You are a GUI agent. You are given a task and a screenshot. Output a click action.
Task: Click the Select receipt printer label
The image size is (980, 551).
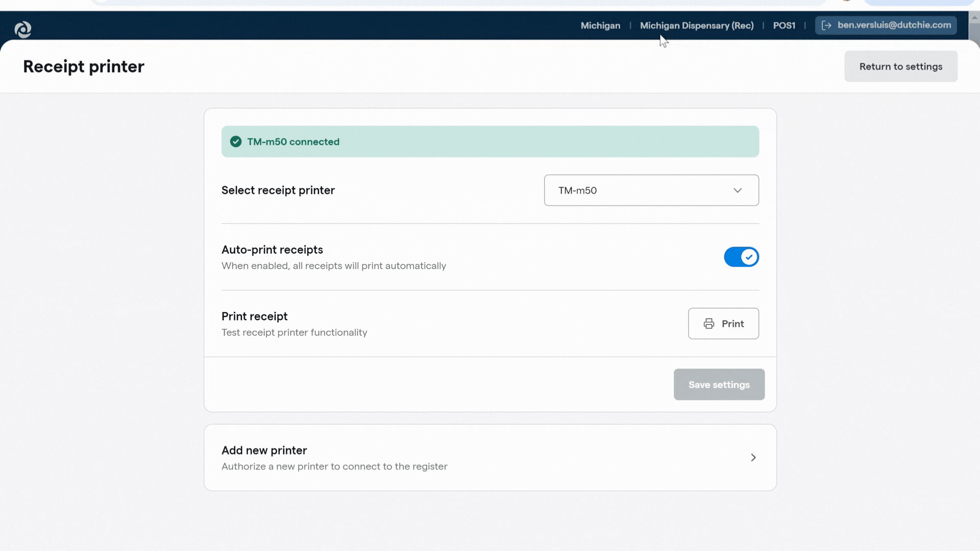(278, 190)
